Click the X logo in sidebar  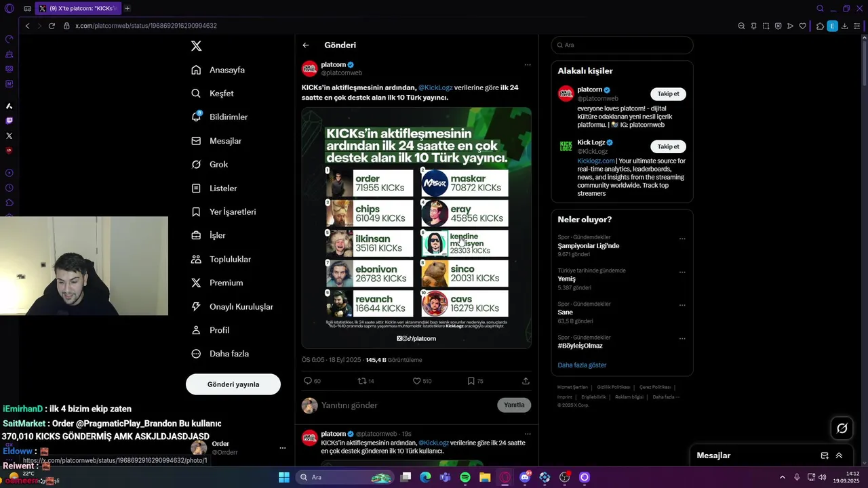pyautogui.click(x=196, y=46)
